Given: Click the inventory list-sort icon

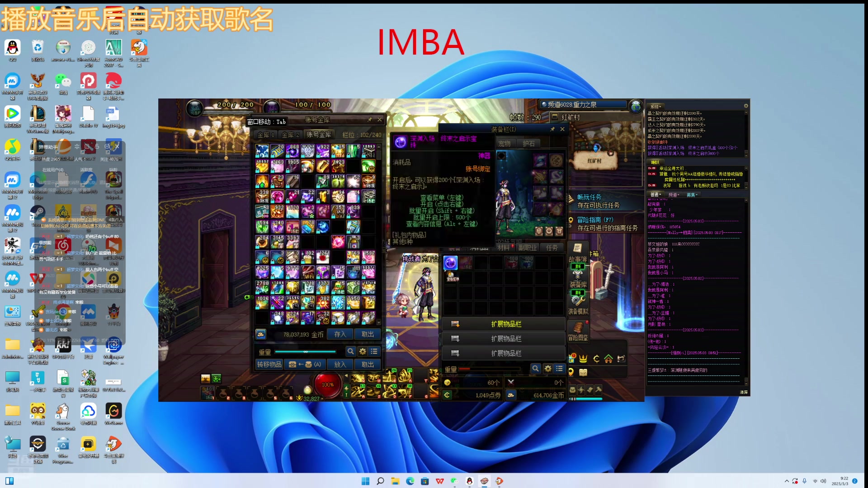Looking at the screenshot, I should tap(560, 369).
